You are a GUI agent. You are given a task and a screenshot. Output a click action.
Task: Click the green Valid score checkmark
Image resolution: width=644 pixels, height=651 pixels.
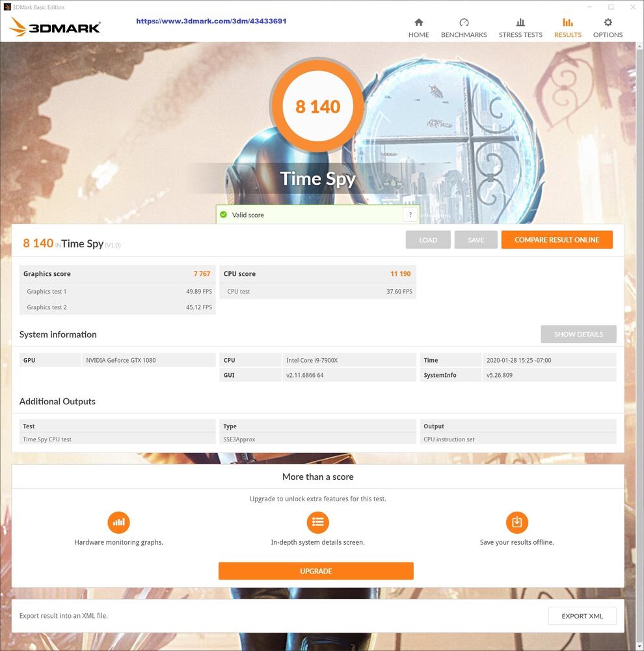pos(224,215)
